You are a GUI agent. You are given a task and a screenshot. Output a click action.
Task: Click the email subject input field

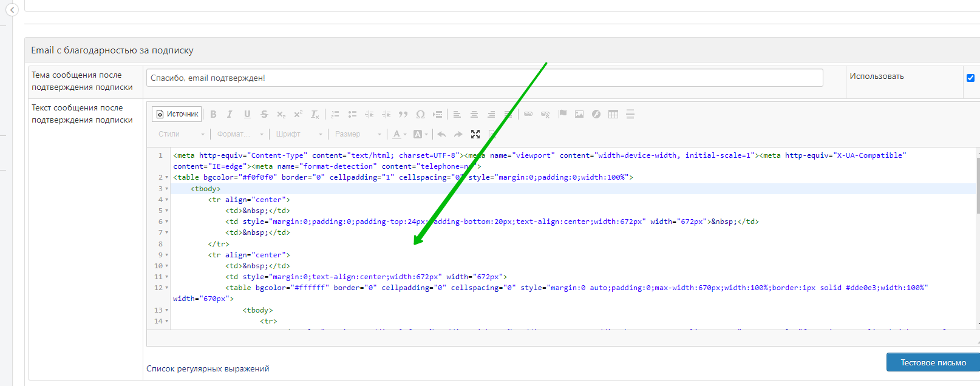(485, 78)
